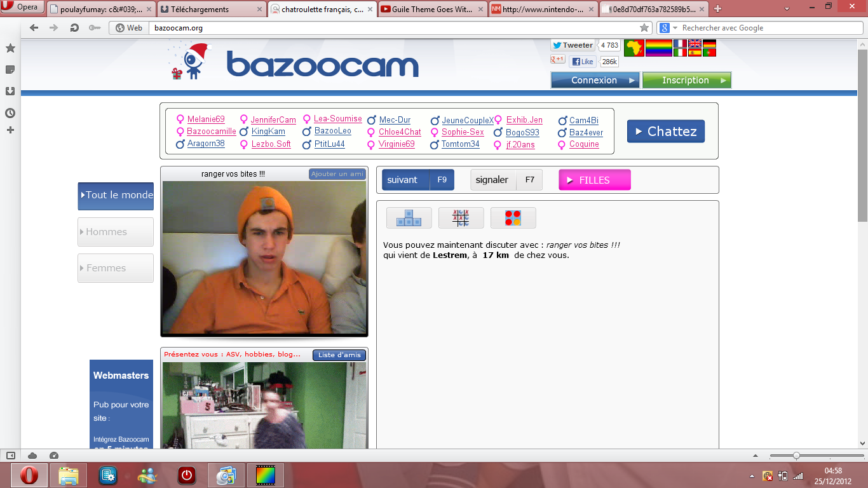868x488 pixels.
Task: Go back to the previous page
Action: pos(34,28)
